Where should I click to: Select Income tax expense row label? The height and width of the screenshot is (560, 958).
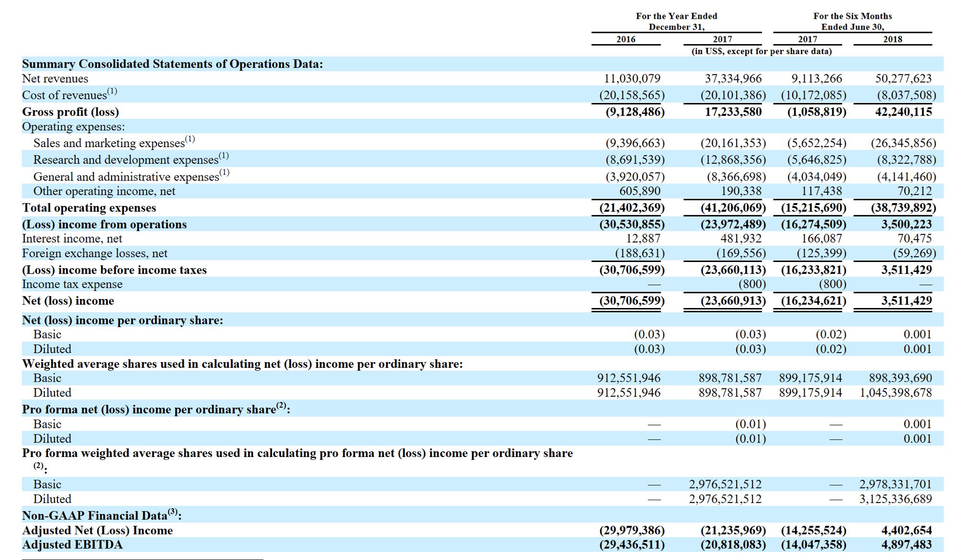click(72, 284)
